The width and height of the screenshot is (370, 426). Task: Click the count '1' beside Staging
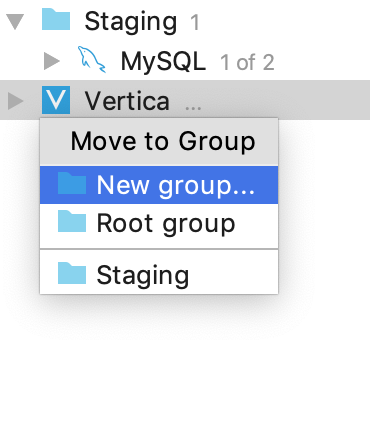[195, 23]
